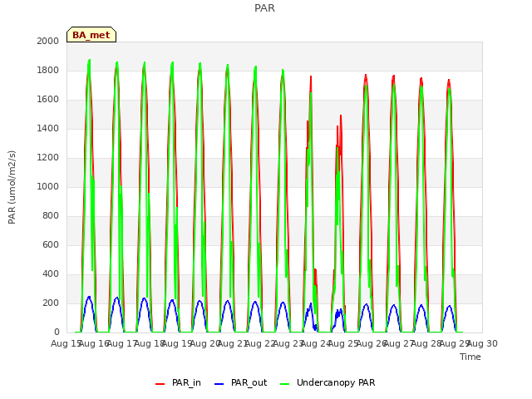
Task: Click the 1800 y-axis tick label
Action: coord(48,70)
